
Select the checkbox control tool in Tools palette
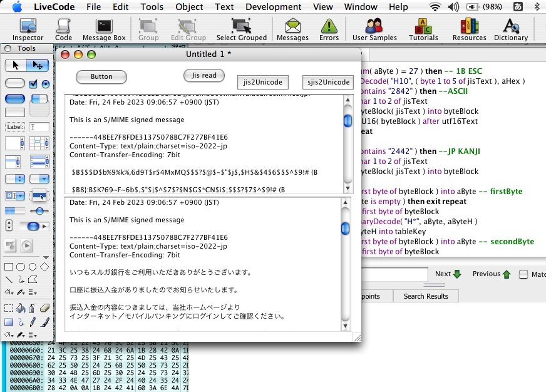[x=34, y=84]
